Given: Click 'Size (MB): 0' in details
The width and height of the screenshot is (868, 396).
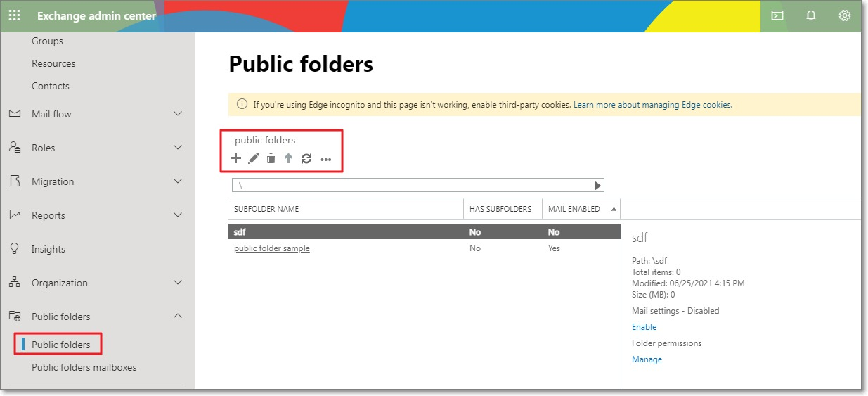Looking at the screenshot, I should pyautogui.click(x=654, y=295).
